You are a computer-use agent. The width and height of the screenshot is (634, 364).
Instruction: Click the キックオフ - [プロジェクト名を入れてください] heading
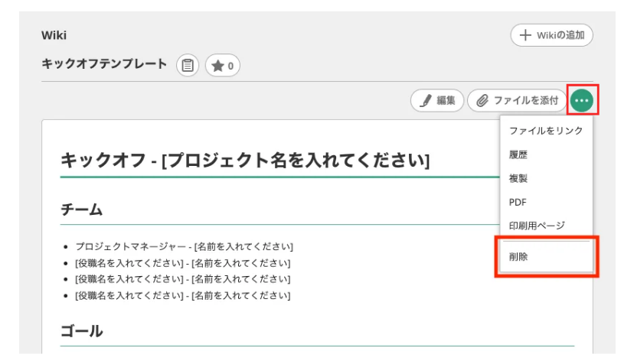245,160
